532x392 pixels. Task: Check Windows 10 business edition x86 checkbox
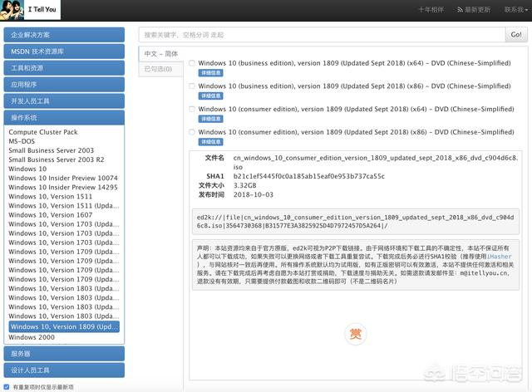click(x=192, y=86)
